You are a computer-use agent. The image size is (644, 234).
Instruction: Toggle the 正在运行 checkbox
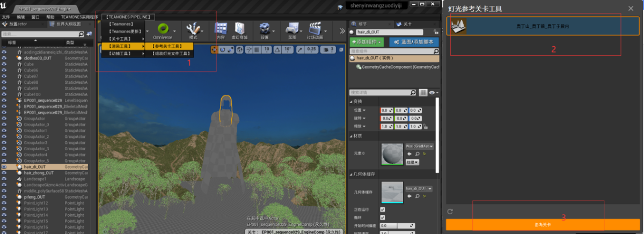click(382, 209)
